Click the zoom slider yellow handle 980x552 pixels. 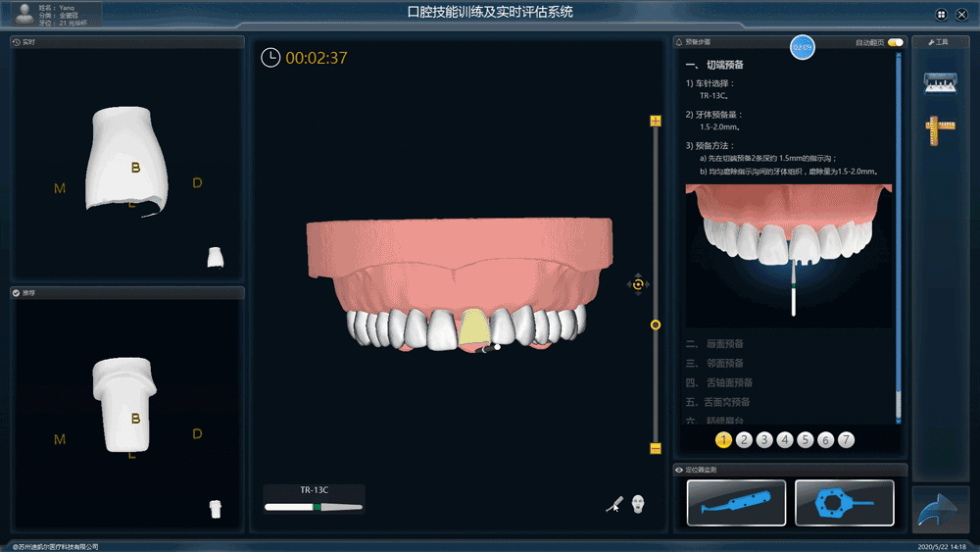(656, 325)
